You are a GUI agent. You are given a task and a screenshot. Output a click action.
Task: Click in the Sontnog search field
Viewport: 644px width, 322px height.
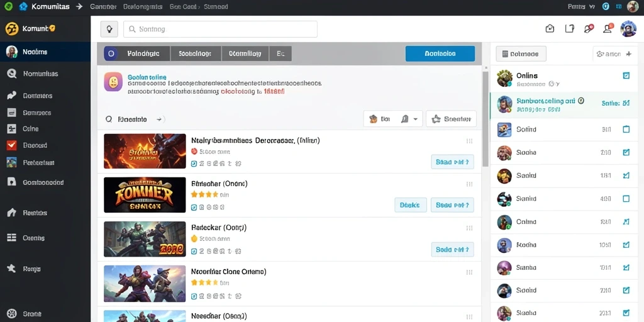[220, 29]
